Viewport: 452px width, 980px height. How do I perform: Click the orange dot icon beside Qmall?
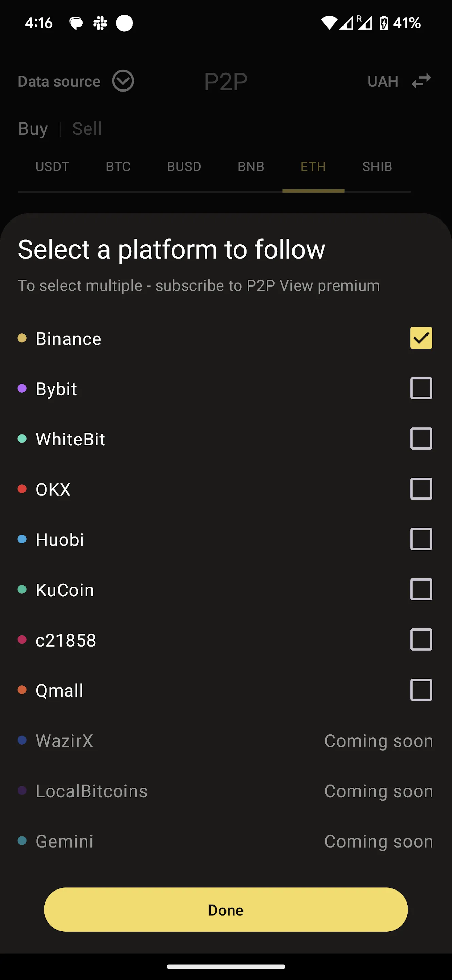tap(22, 690)
